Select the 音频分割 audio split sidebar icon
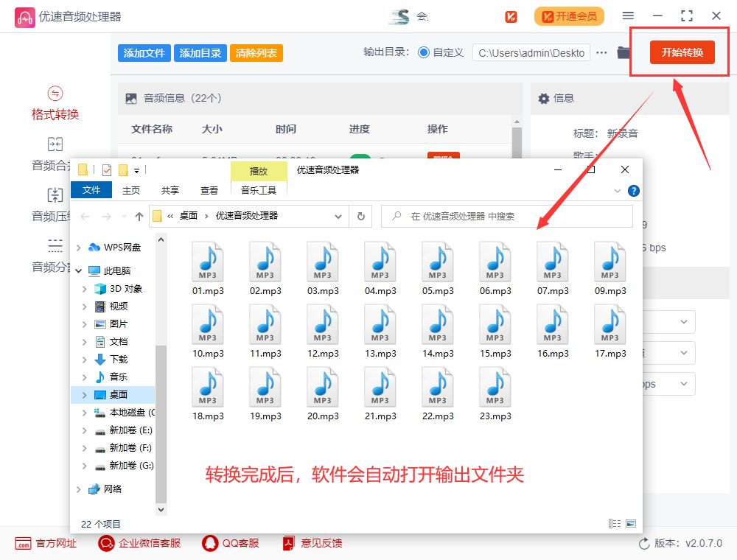 click(55, 245)
